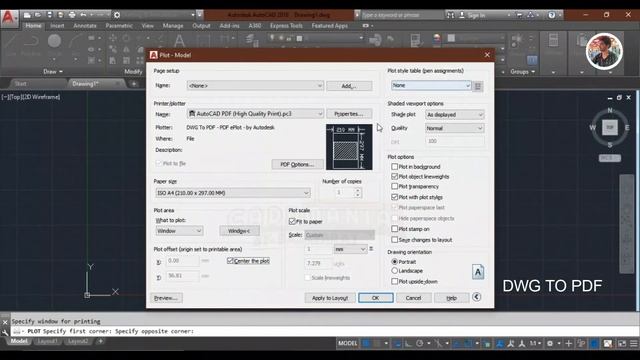Click the OK button in Plot dialog
640x360 pixels.
click(x=376, y=298)
